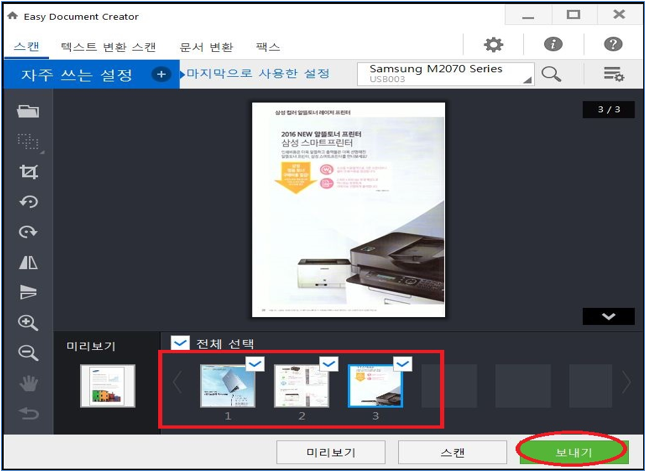The width and height of the screenshot is (646, 471).
Task: Flip image horizontally
Action: point(28,262)
